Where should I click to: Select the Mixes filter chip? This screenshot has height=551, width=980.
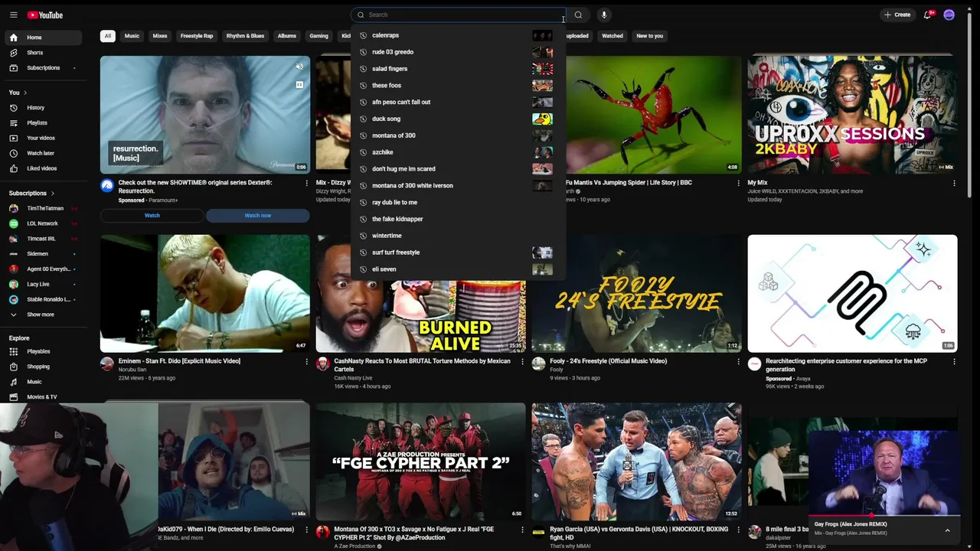point(160,36)
